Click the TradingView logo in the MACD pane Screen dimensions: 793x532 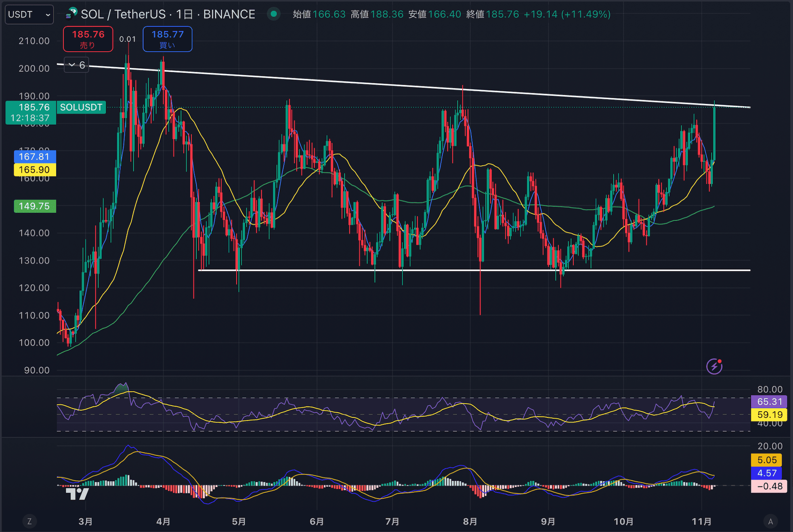pos(77,494)
